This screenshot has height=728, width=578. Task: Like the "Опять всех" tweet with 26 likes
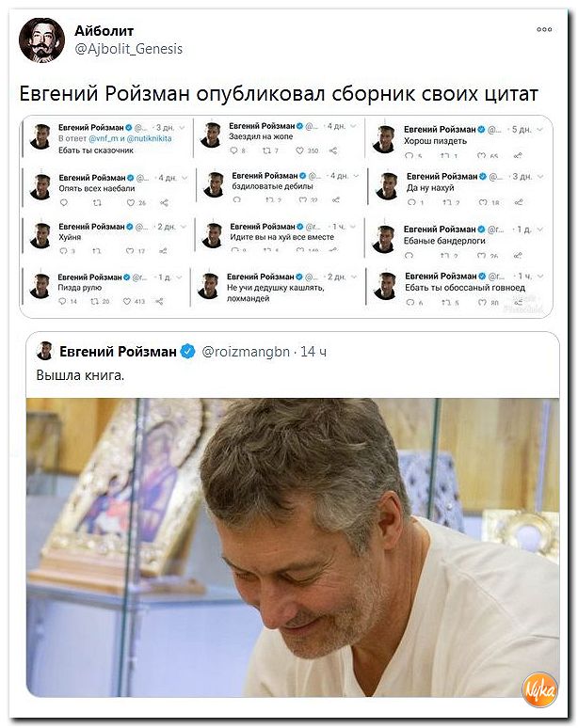pyautogui.click(x=131, y=202)
